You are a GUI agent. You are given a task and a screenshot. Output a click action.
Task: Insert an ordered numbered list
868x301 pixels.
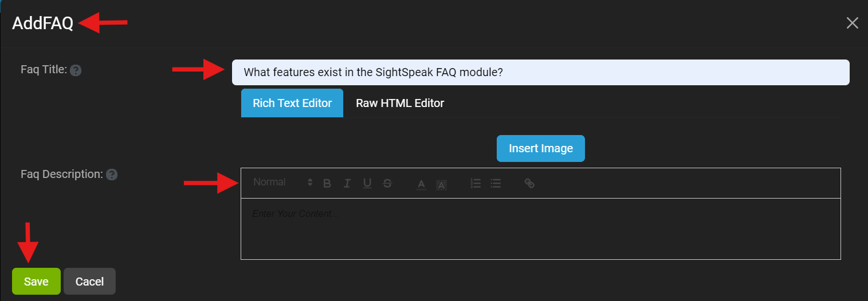(476, 184)
